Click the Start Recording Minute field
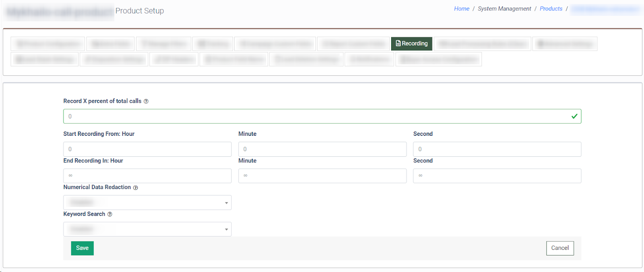This screenshot has height=272, width=644. click(x=322, y=149)
